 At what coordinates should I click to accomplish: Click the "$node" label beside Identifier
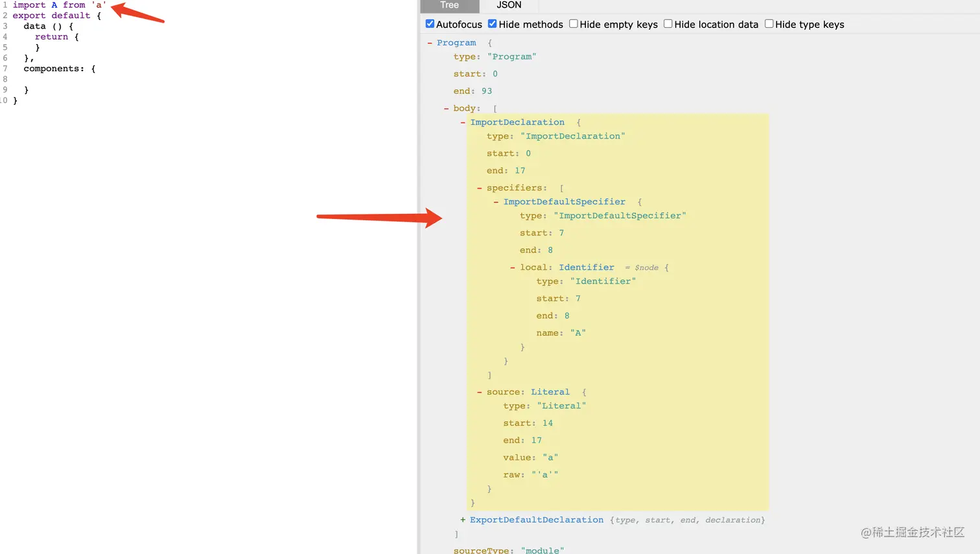[x=647, y=268]
